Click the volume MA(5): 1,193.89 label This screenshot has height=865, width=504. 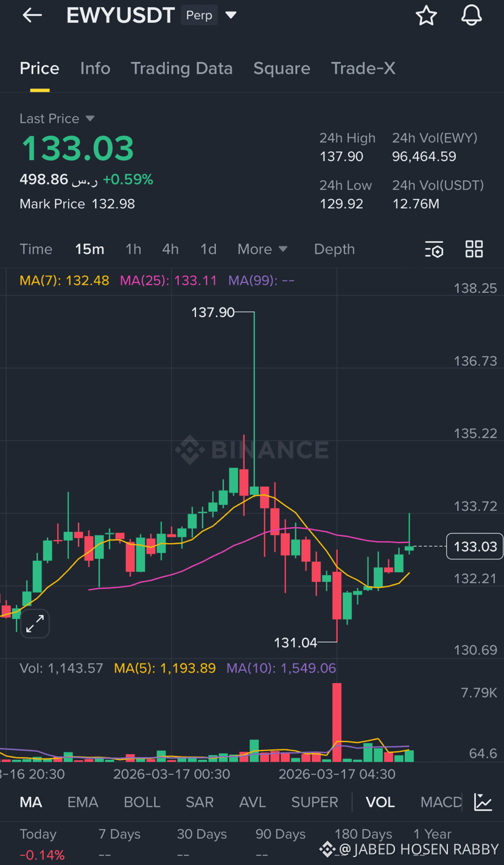(165, 668)
